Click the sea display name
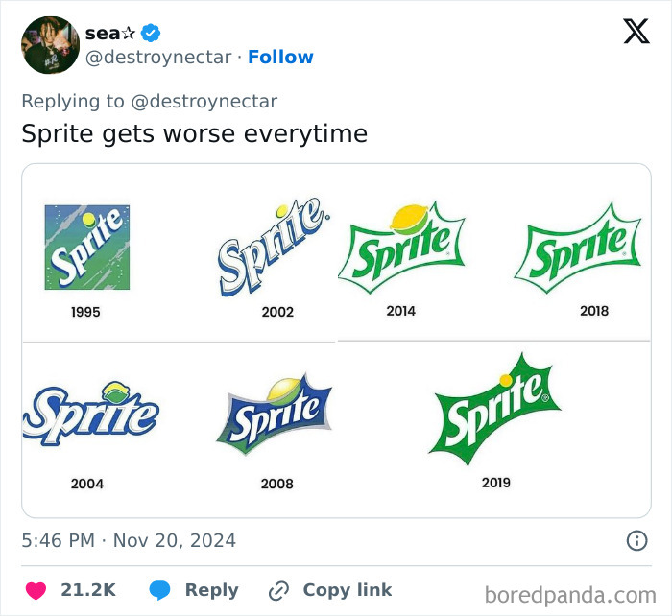This screenshot has height=616, width=672. point(103,33)
